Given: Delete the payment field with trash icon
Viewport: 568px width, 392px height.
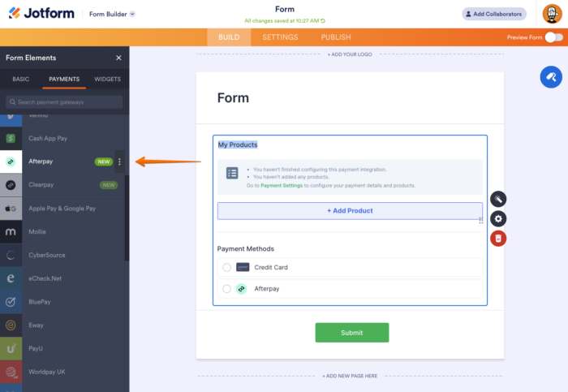Looking at the screenshot, I should point(498,239).
